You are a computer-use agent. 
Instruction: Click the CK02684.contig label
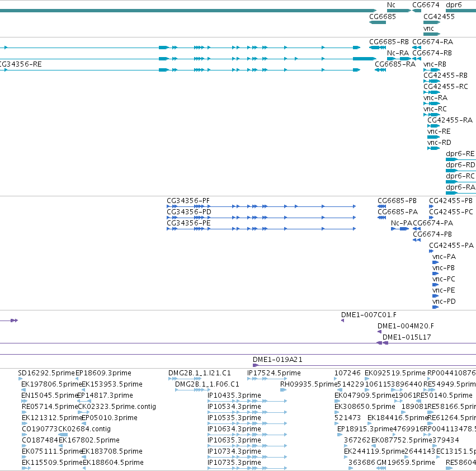(x=84, y=429)
